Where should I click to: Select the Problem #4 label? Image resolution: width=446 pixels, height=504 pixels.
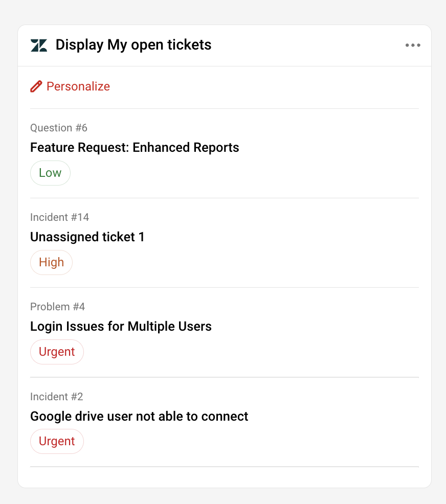point(57,307)
